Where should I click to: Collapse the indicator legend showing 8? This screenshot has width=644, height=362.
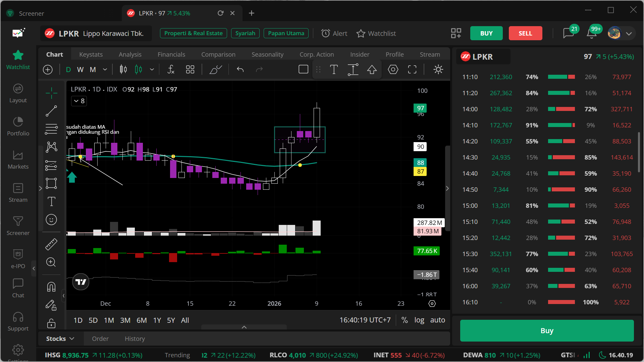pos(79,101)
